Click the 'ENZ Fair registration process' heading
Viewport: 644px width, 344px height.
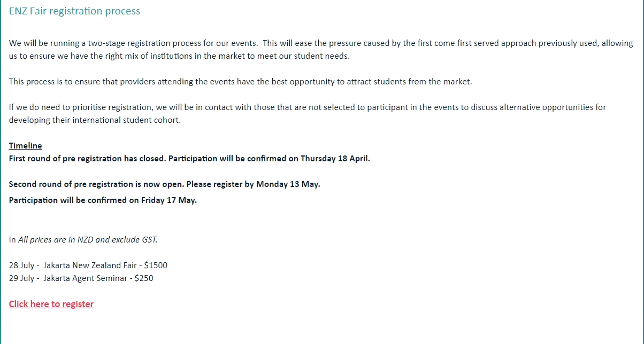[x=74, y=11]
